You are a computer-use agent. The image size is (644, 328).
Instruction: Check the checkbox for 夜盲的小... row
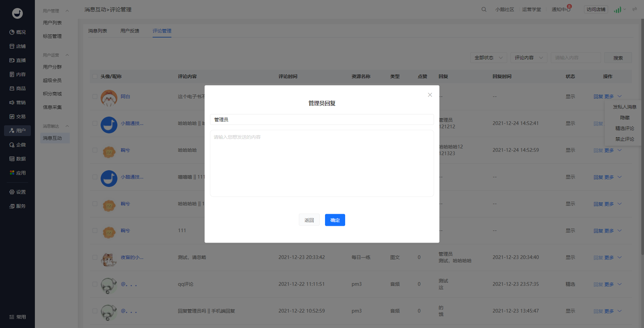95,257
